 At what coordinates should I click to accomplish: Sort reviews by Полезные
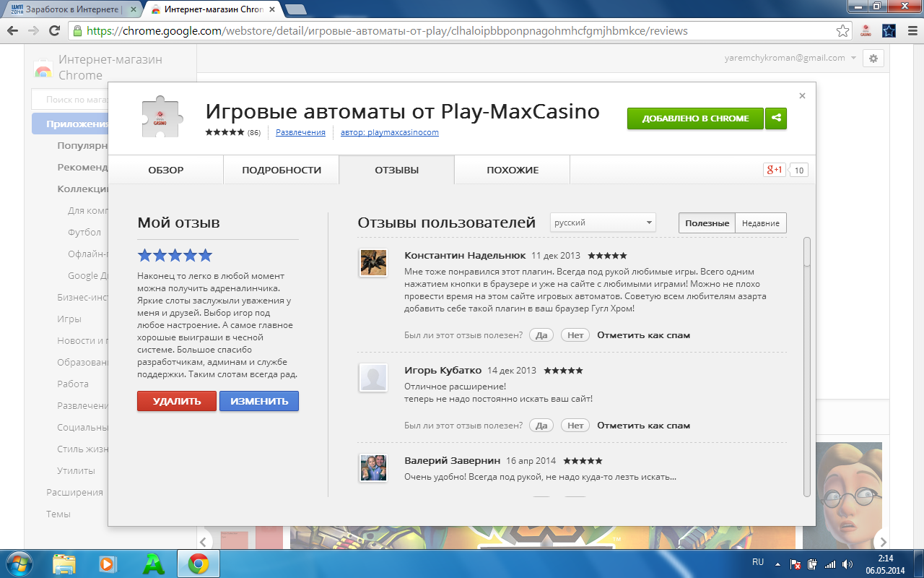point(707,223)
